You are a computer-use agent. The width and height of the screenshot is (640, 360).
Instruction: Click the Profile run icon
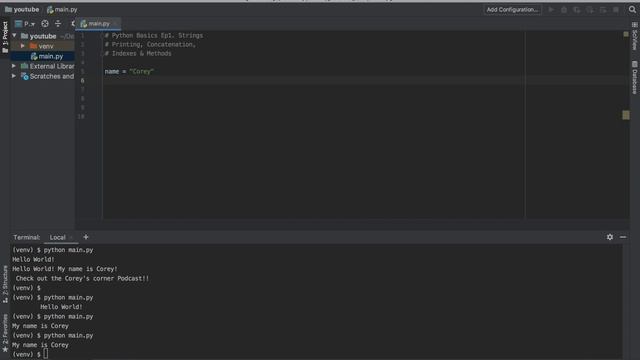coord(590,9)
